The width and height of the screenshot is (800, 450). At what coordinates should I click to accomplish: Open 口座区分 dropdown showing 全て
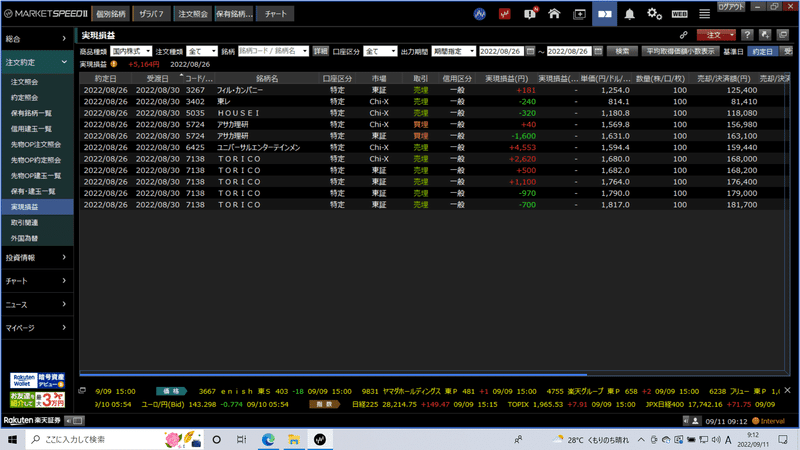pos(380,51)
